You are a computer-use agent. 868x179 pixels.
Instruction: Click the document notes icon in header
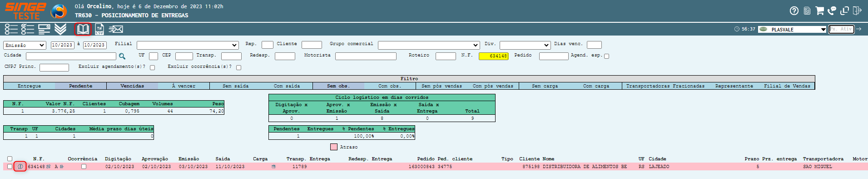tap(807, 11)
